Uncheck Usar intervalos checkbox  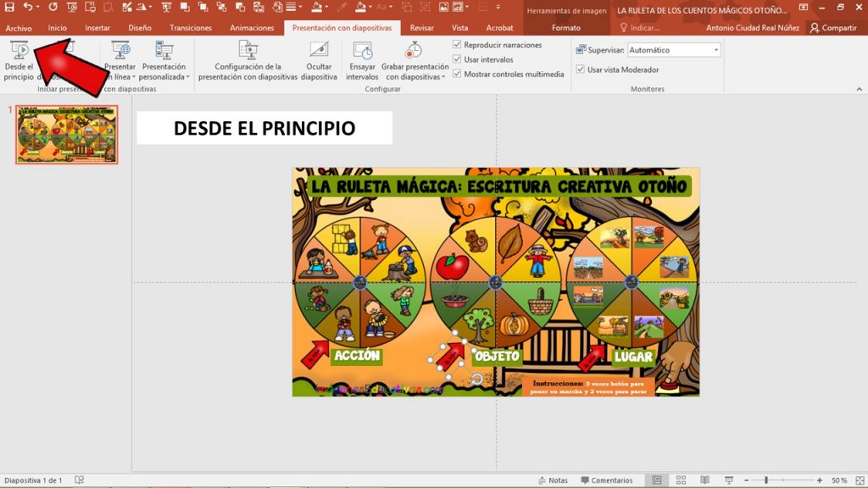click(x=458, y=59)
